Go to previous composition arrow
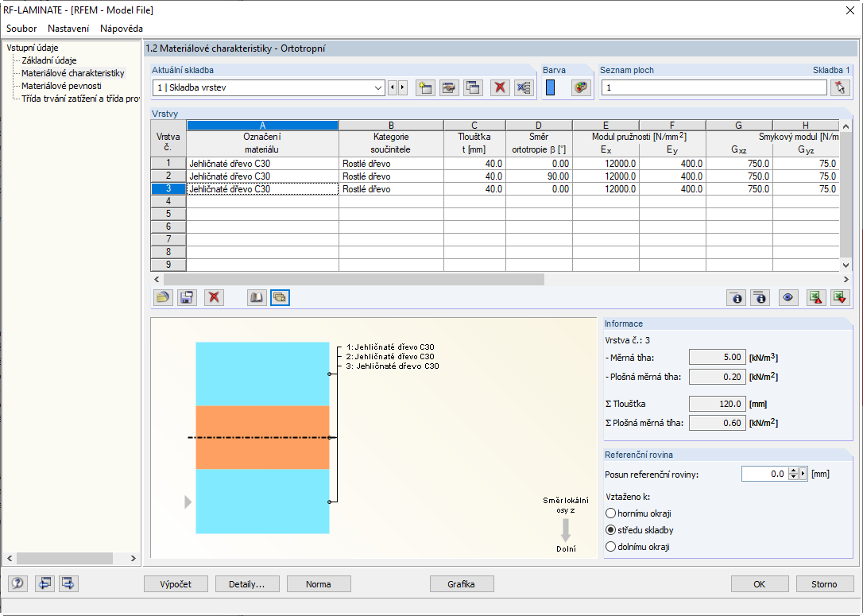Viewport: 863px width, 616px height. (x=393, y=87)
